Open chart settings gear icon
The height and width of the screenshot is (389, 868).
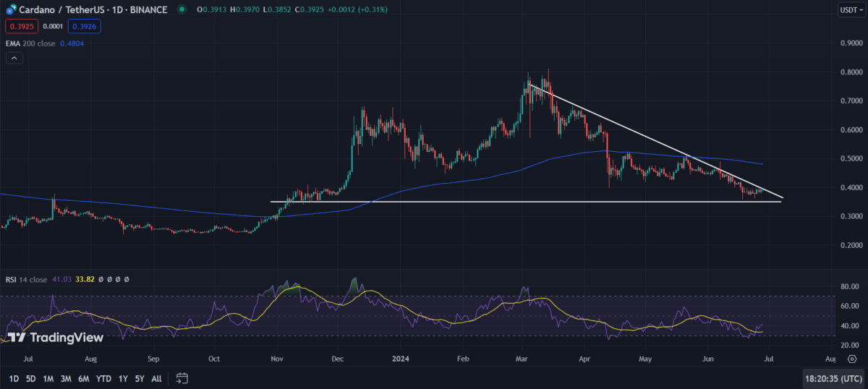851,358
